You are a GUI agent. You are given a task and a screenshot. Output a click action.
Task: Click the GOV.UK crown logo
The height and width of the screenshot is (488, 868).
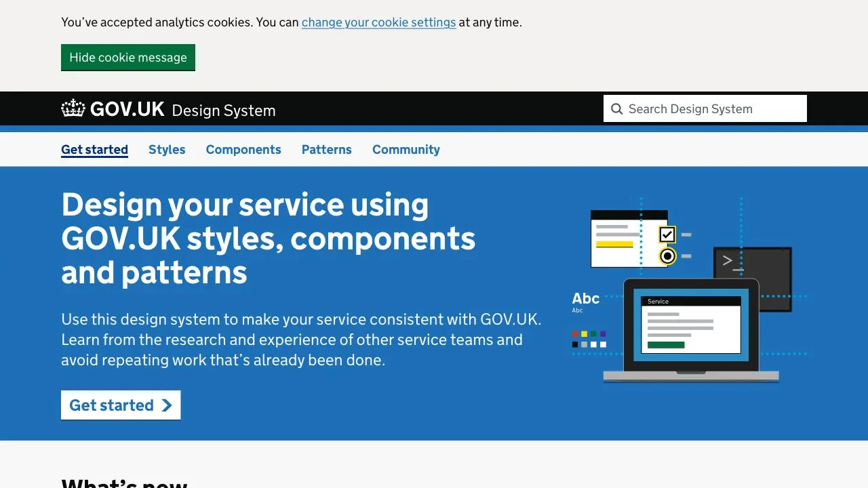click(73, 108)
